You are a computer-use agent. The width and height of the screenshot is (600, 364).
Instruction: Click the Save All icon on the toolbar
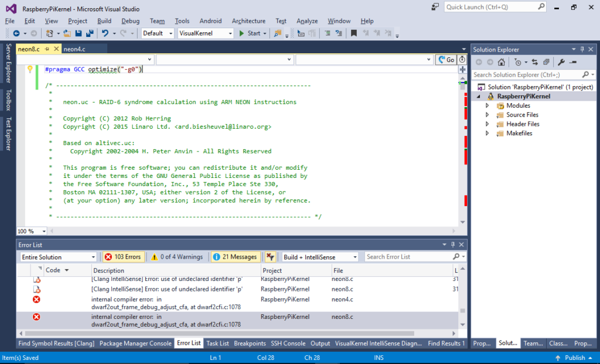click(x=91, y=33)
